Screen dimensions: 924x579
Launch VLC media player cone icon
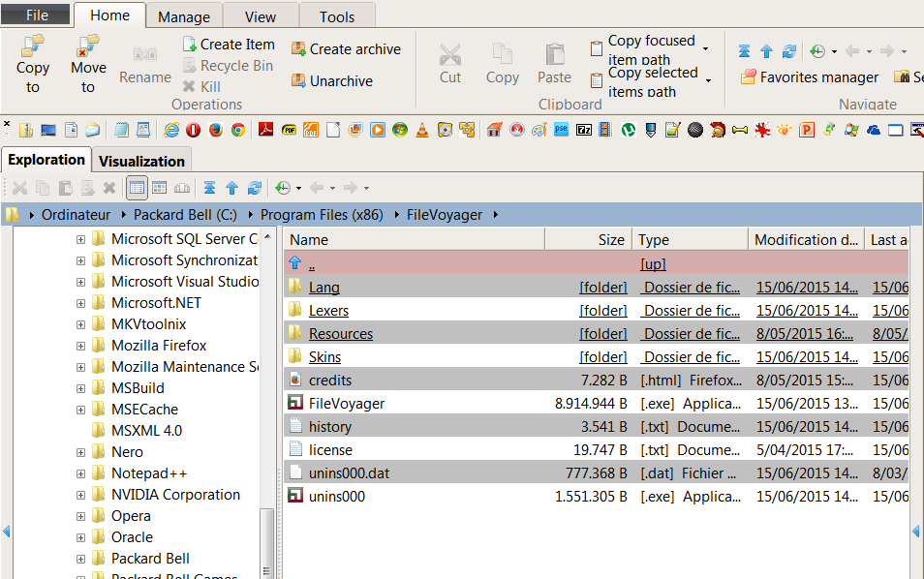click(x=422, y=130)
